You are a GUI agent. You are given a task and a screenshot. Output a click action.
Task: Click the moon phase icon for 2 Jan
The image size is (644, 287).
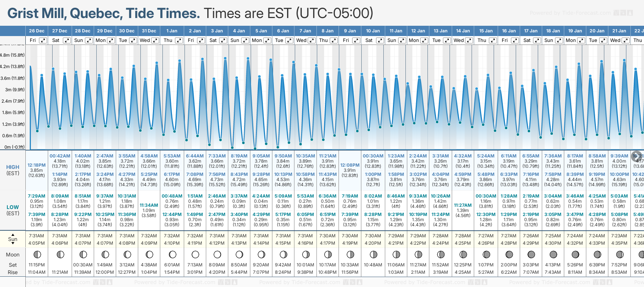195,254
